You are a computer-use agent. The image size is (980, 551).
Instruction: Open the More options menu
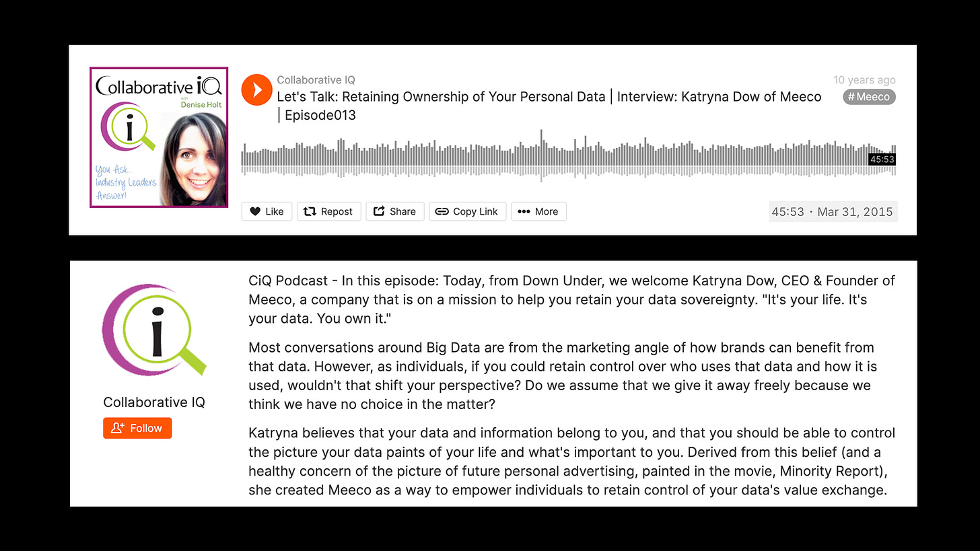(538, 211)
